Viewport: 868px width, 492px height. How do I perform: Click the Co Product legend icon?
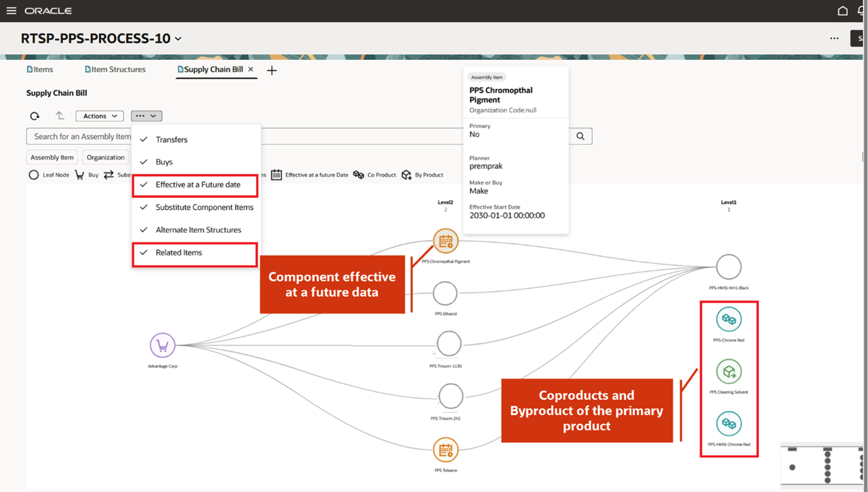pyautogui.click(x=358, y=175)
